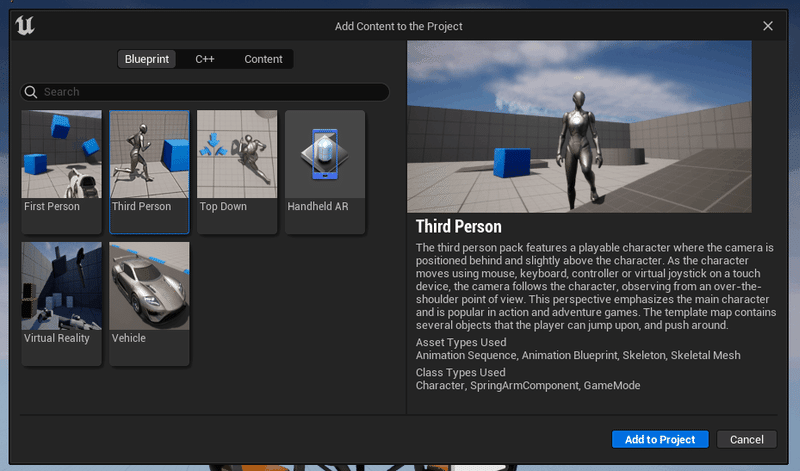
Task: Click the search magnifier icon
Action: (x=31, y=92)
